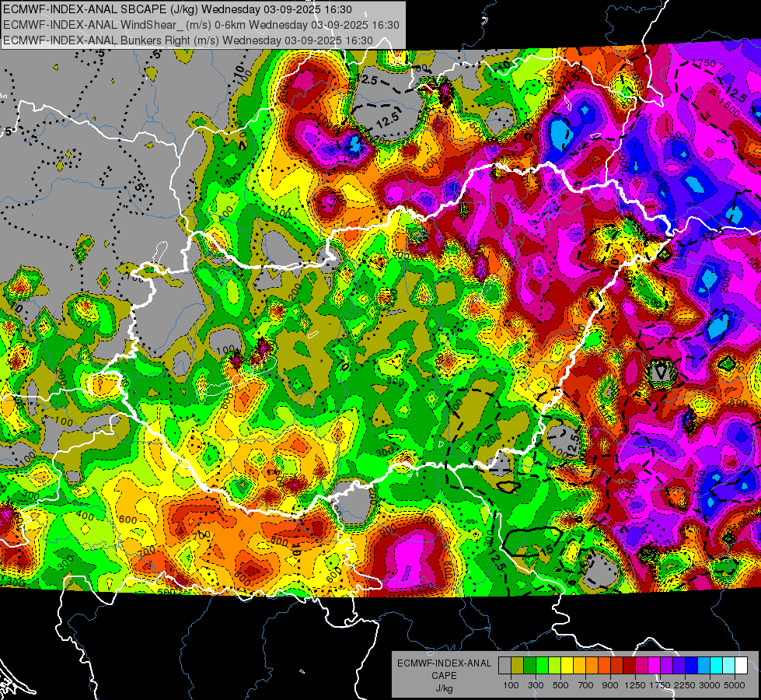The width and height of the screenshot is (761, 700).
Task: Click the 1750 tick label in legend
Action: 660,685
